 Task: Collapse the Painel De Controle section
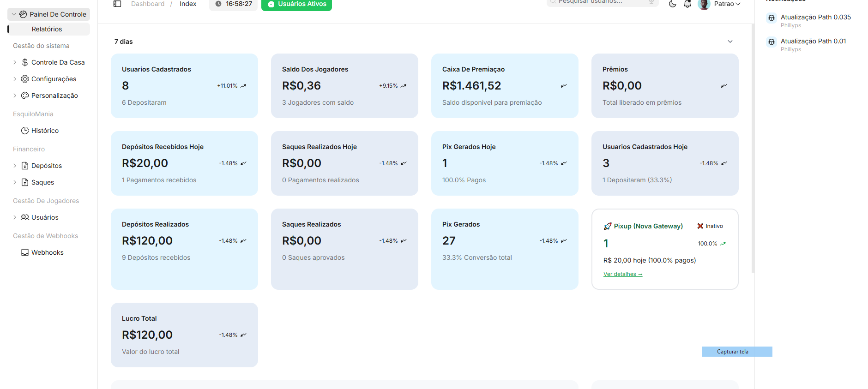[14, 14]
